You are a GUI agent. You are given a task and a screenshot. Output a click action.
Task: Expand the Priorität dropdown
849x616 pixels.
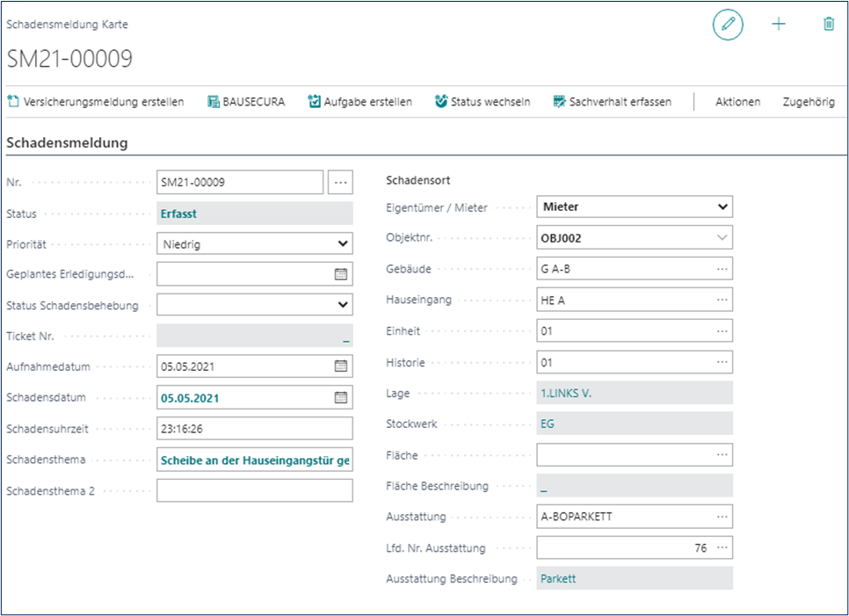[342, 243]
